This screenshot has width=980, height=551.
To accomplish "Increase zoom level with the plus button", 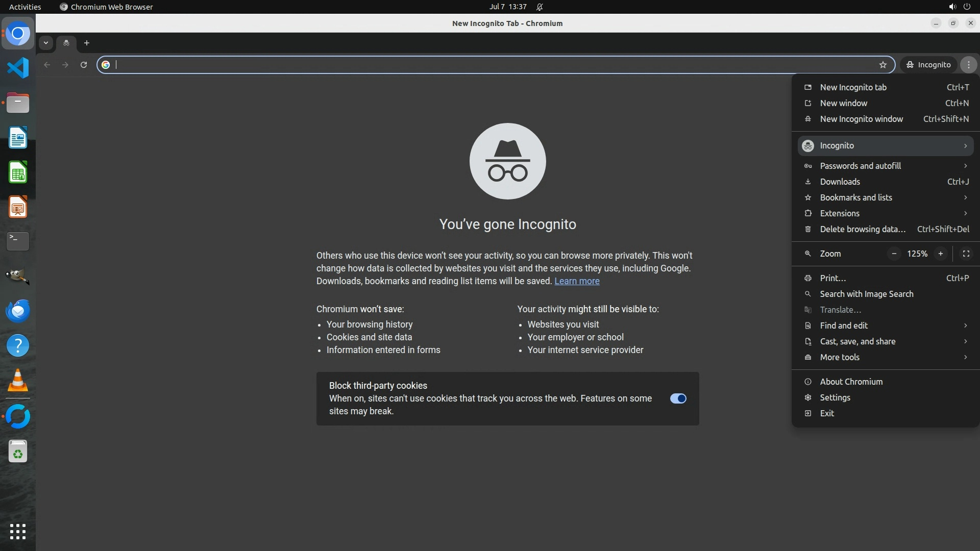I will (940, 254).
